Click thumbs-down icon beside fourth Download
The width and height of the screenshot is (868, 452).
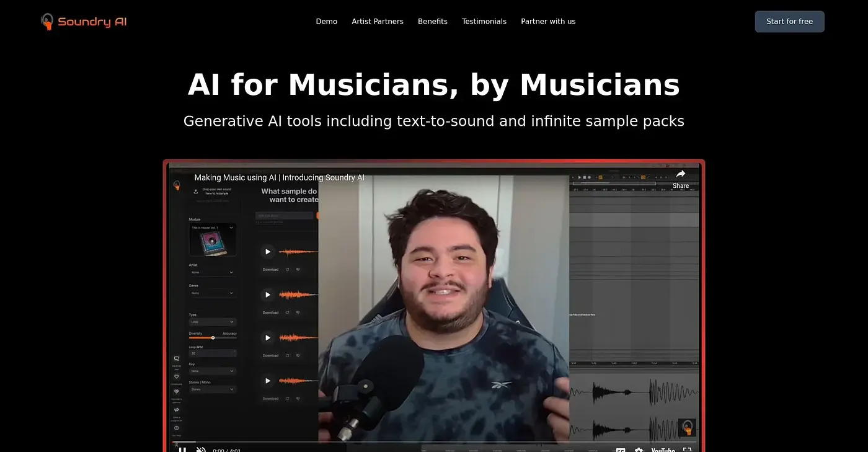(x=298, y=399)
